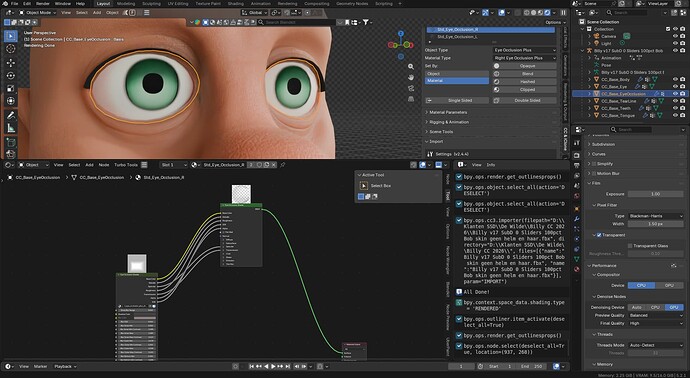Select the Annotate tool in viewport toolbar
Image resolution: width=690 pixels, height=378 pixels.
tap(11, 116)
